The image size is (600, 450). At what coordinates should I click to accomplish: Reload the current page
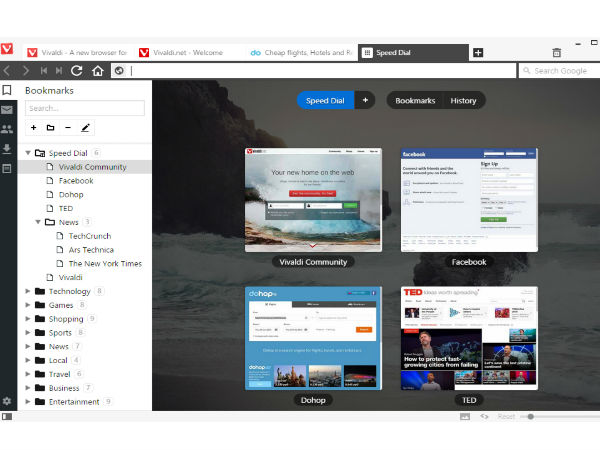[x=77, y=71]
